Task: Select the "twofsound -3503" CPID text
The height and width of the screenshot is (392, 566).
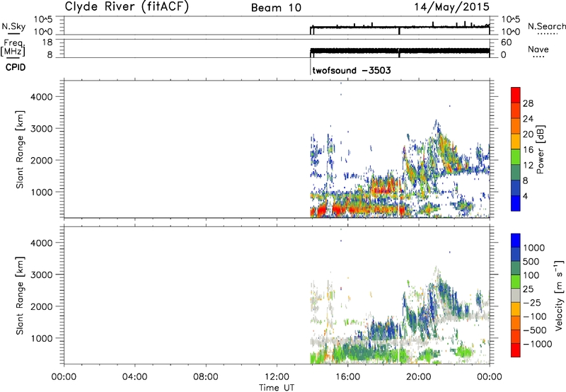Action: 352,70
